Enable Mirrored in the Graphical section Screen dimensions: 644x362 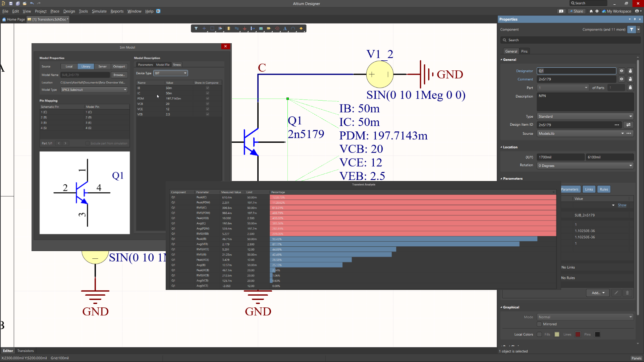[539, 324]
